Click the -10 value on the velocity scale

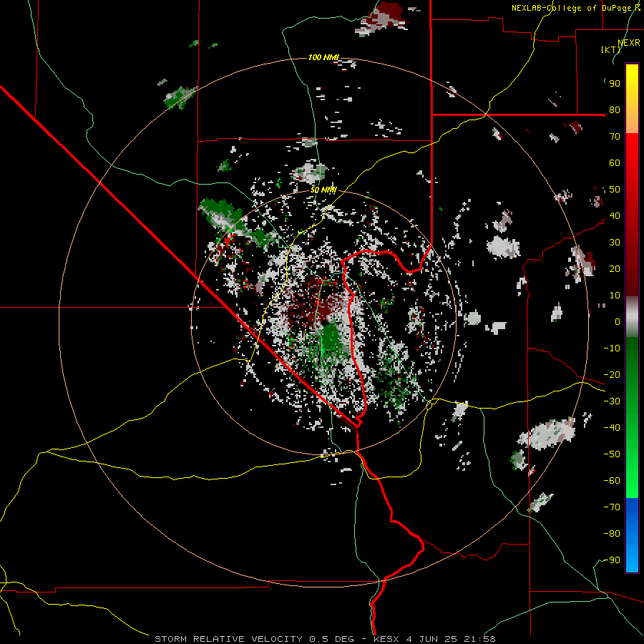612,348
